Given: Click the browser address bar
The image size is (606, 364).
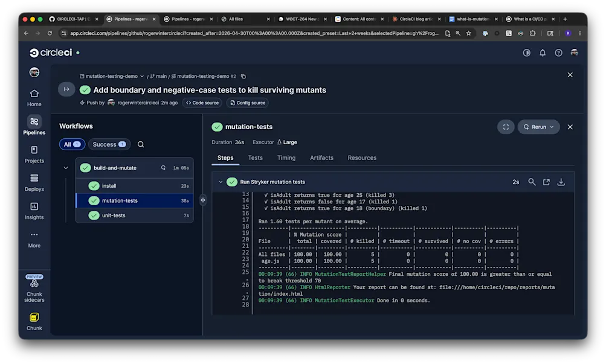Looking at the screenshot, I should point(254,33).
